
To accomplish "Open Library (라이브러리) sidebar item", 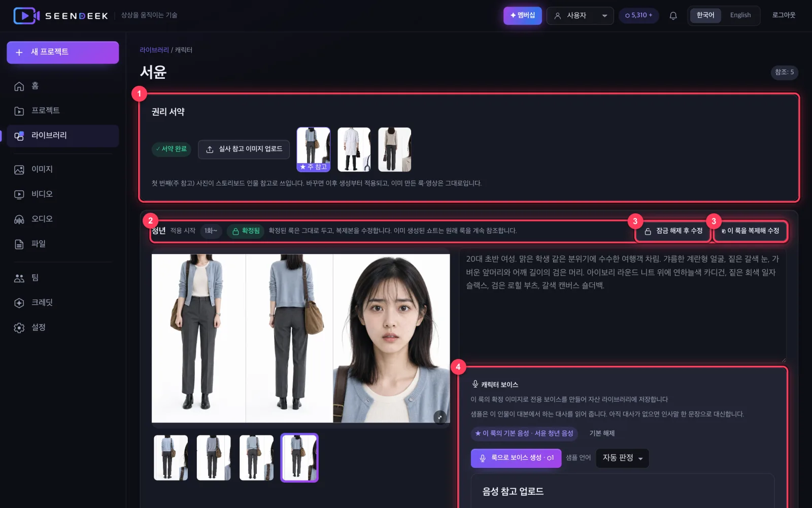I will click(x=63, y=136).
